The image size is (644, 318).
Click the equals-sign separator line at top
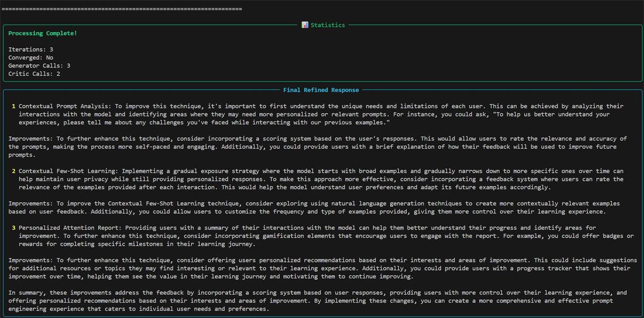[122, 8]
